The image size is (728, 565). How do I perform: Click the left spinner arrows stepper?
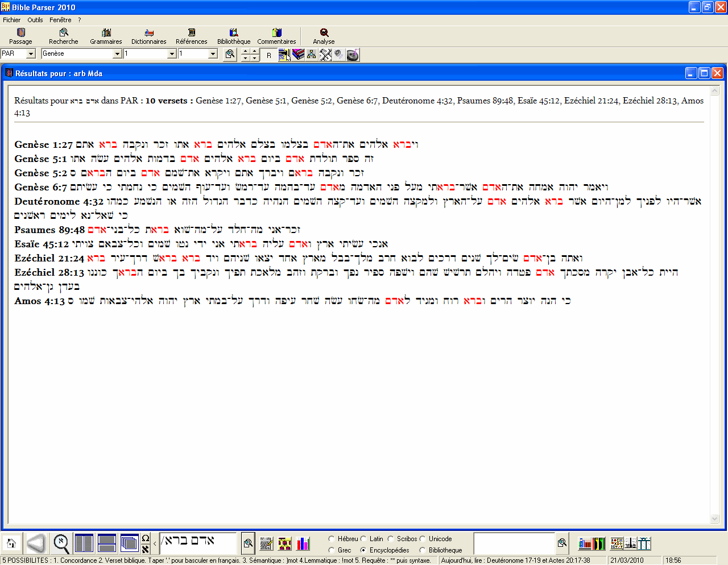245,55
